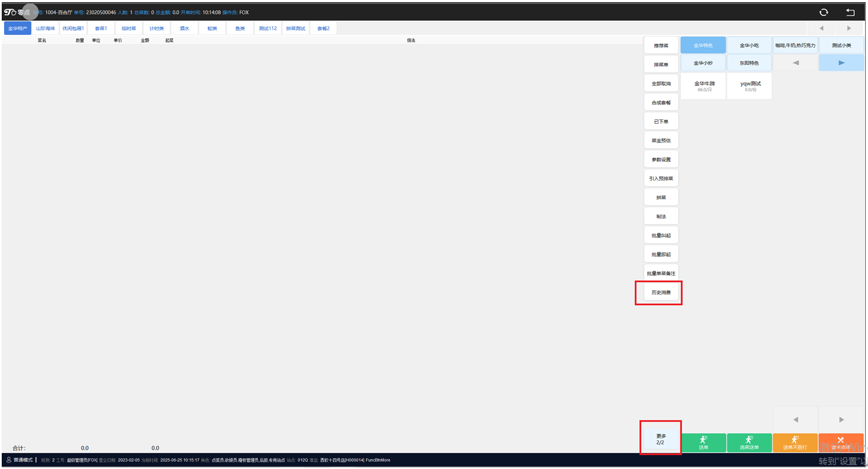
Task: Click the 批量叫起 button
Action: (661, 236)
